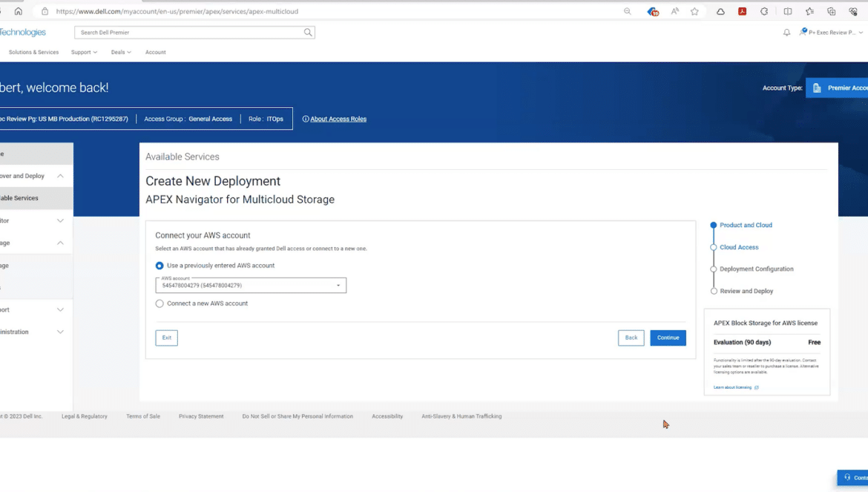
Task: Open the Favorites list icon
Action: point(810,11)
